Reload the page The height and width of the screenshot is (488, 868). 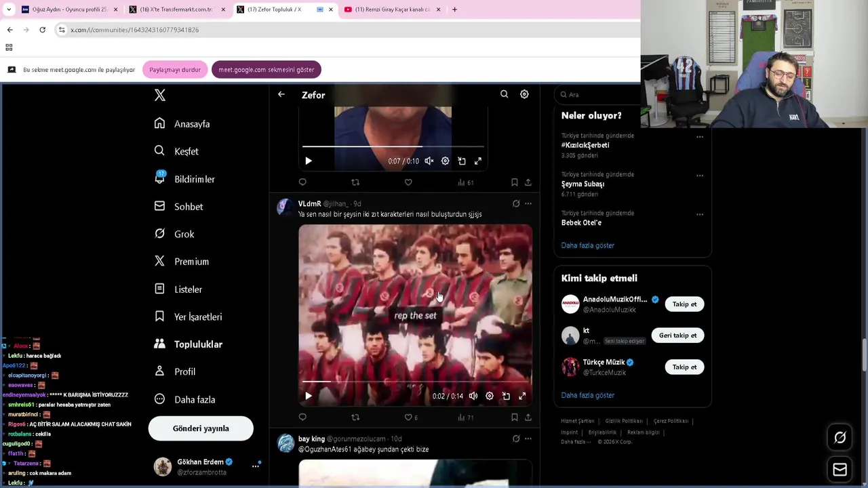[42, 30]
